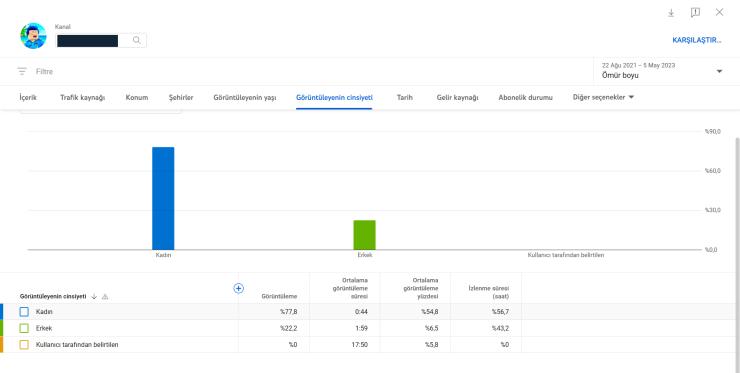
Task: Tick the Erkek row checkbox
Action: pyautogui.click(x=24, y=328)
